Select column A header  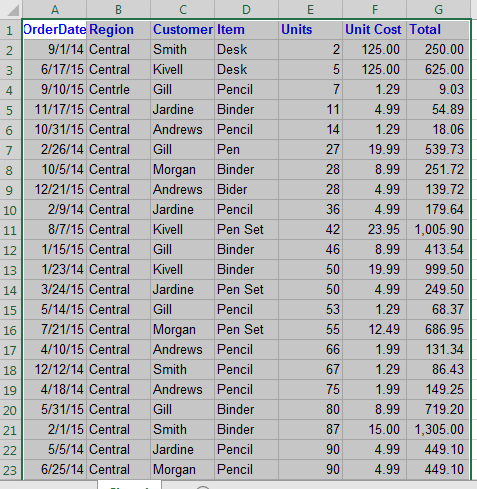[55, 9]
